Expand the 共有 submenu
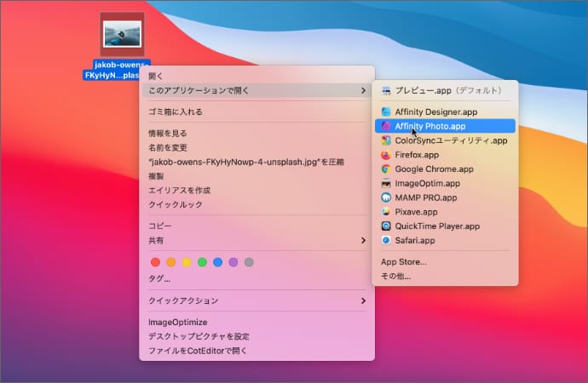 (x=257, y=241)
